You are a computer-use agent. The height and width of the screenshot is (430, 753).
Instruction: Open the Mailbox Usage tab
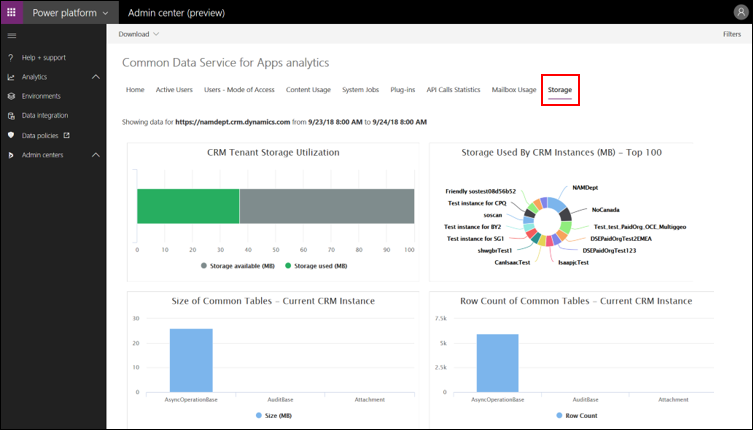click(514, 90)
